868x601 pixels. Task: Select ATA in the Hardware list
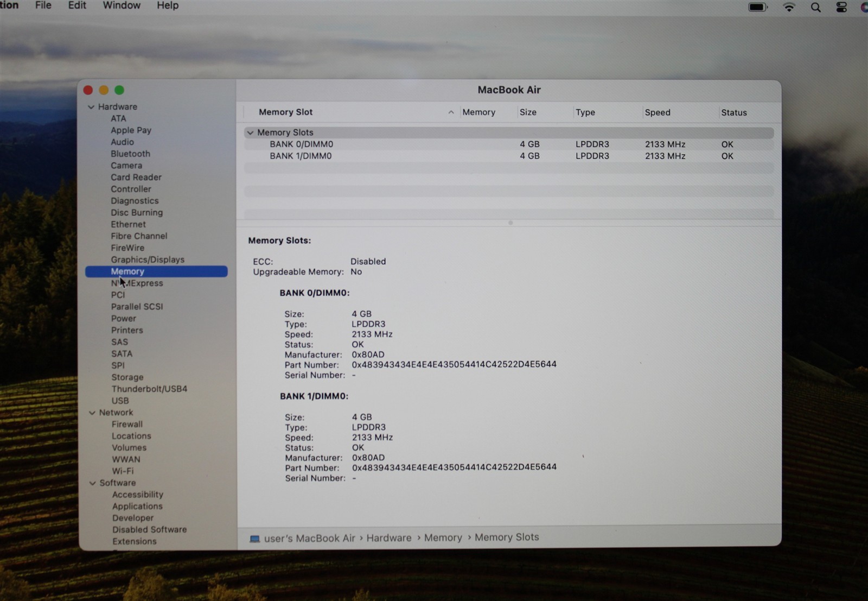(118, 118)
